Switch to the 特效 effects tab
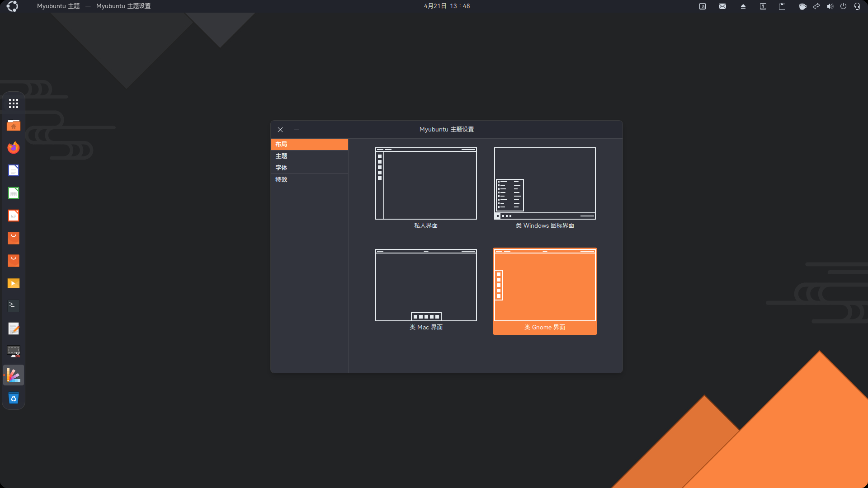The image size is (868, 488). click(x=309, y=179)
